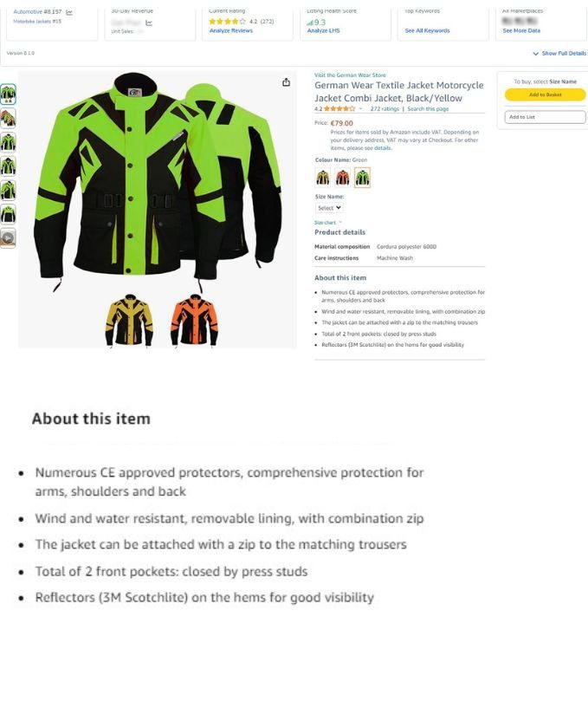Click Add to Basket button

click(x=546, y=94)
